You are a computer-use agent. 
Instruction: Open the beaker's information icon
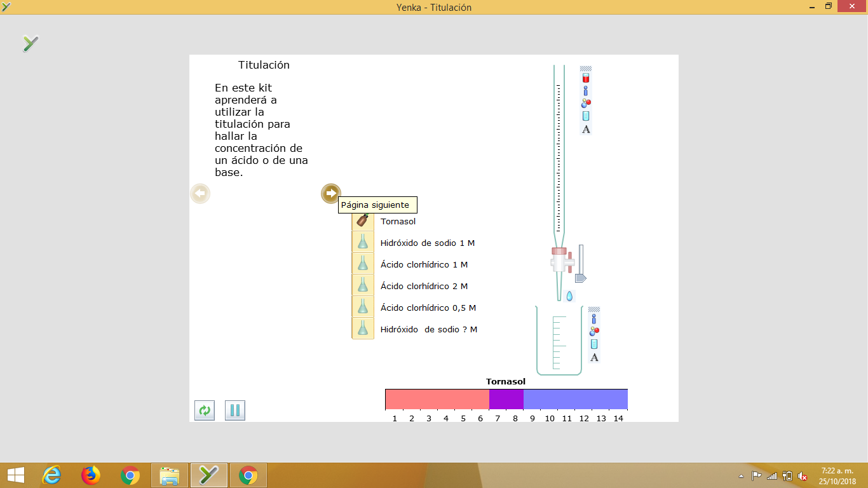click(x=594, y=319)
